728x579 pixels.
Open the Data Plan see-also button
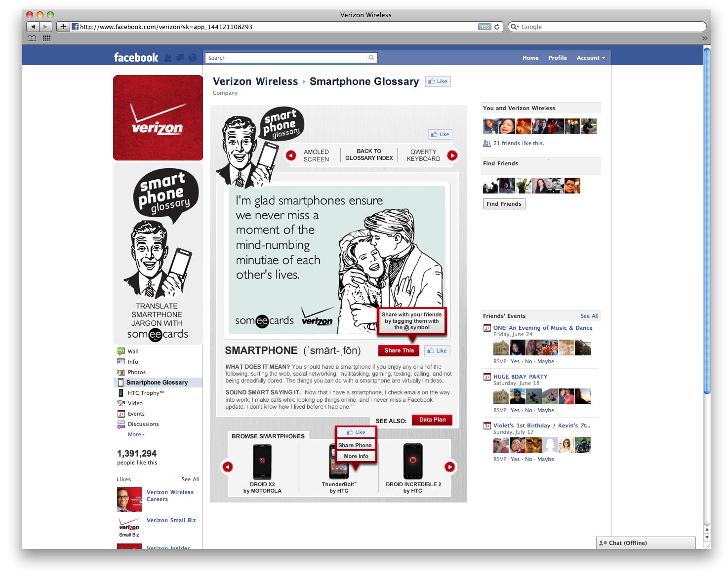tap(432, 420)
